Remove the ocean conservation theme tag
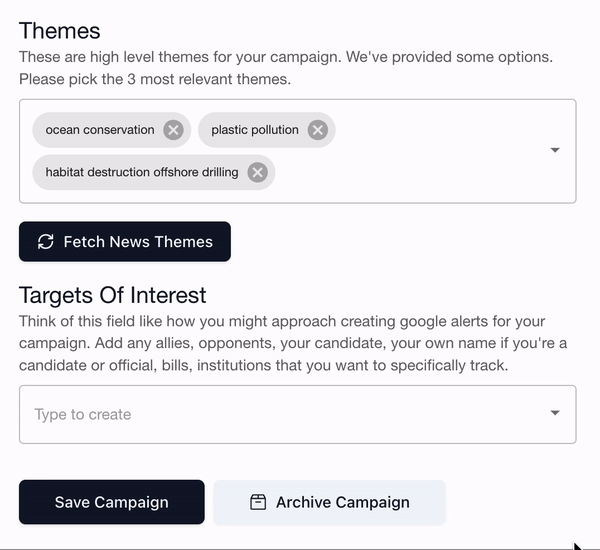 click(x=173, y=130)
